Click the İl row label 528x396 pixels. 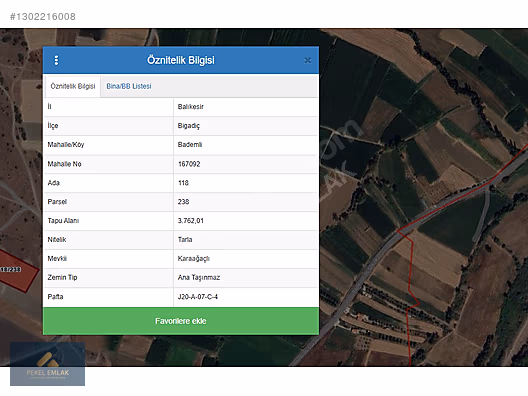pyautogui.click(x=50, y=107)
